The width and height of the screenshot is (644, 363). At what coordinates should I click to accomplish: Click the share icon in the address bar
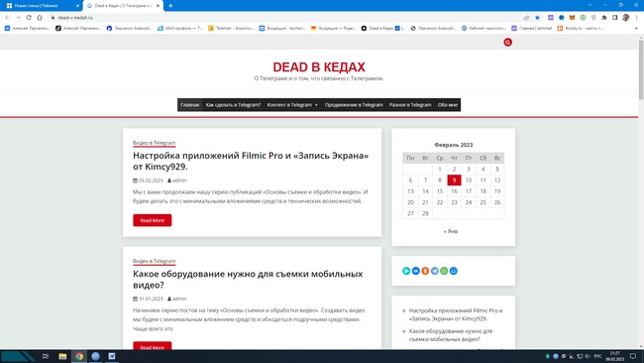[526, 17]
